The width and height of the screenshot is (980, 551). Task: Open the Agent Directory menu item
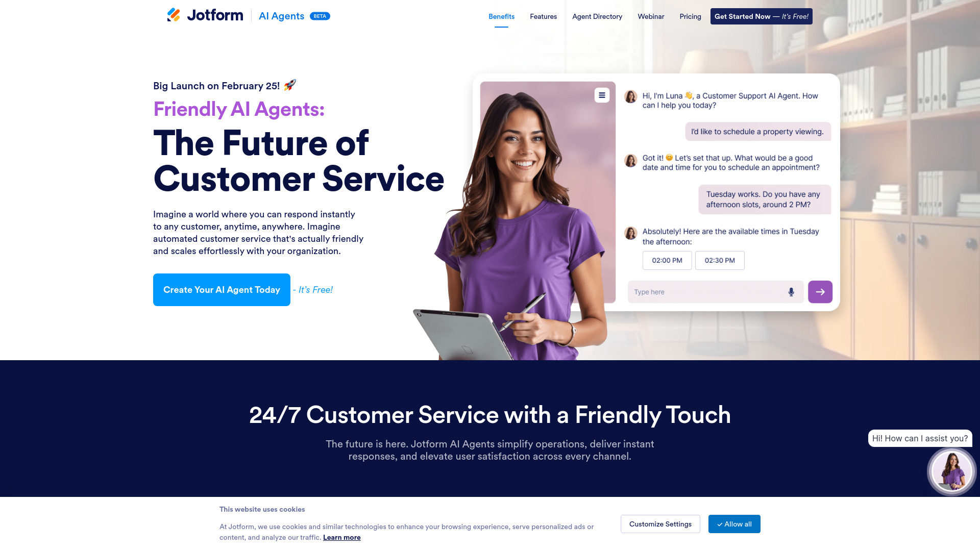pos(597,16)
